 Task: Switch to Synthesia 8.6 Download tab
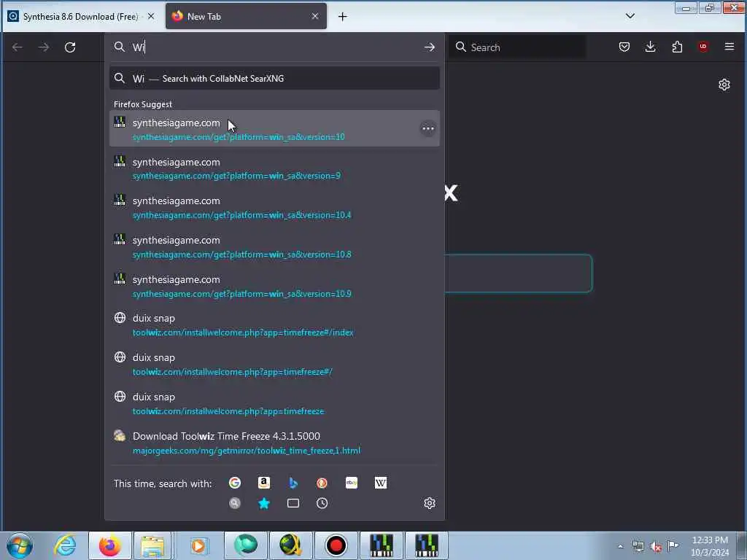[81, 17]
